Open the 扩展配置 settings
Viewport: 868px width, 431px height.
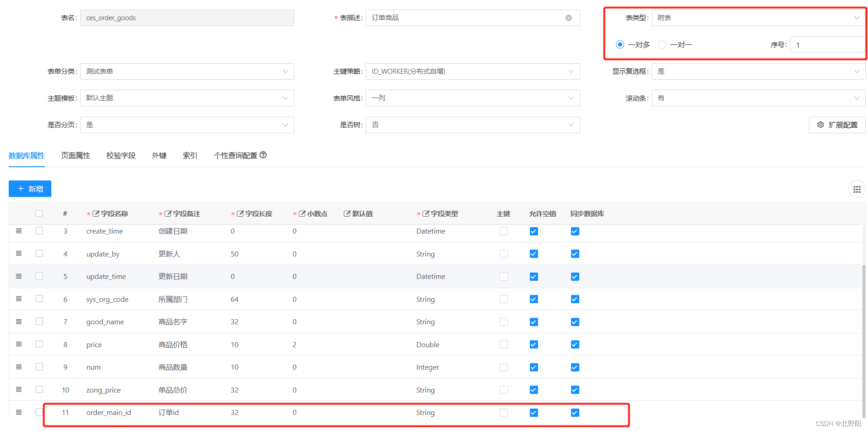click(x=837, y=125)
